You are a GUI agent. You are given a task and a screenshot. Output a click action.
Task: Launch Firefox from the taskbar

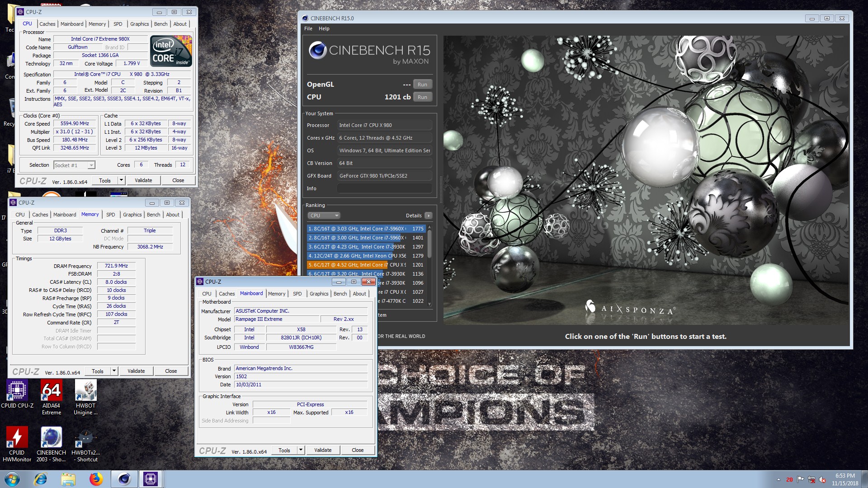pyautogui.click(x=96, y=479)
